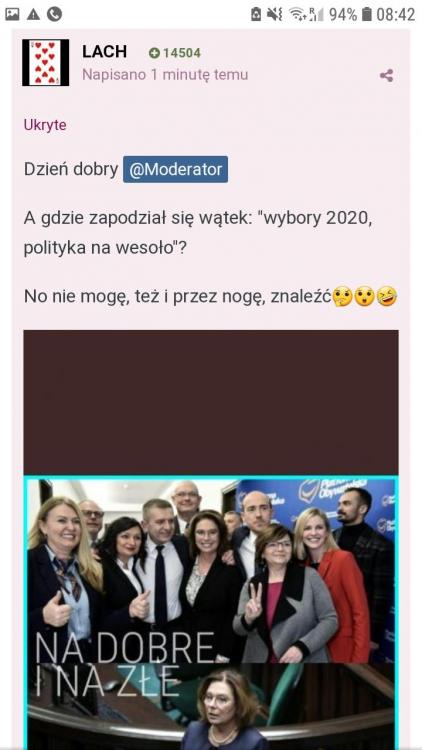
Task: Tap the thinking face emoji in post
Action: (x=343, y=297)
